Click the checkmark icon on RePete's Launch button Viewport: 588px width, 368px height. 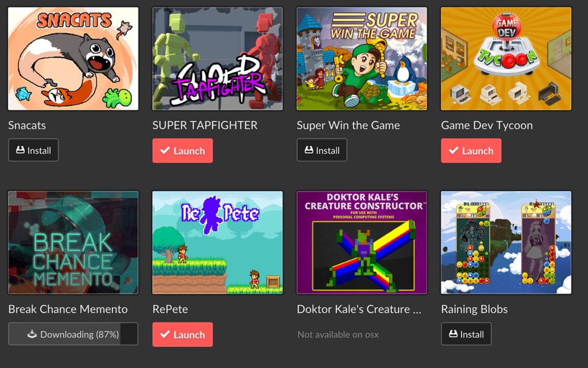pyautogui.click(x=165, y=334)
